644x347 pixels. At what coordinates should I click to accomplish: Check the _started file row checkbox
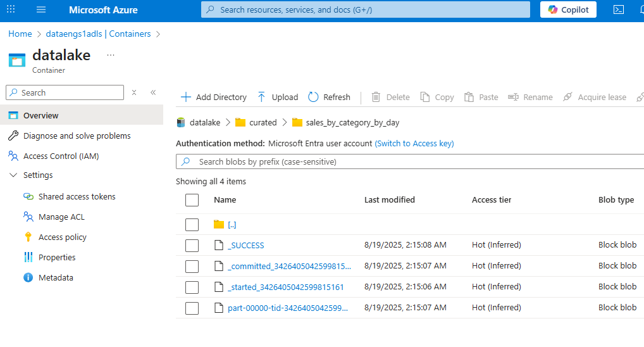(x=192, y=287)
